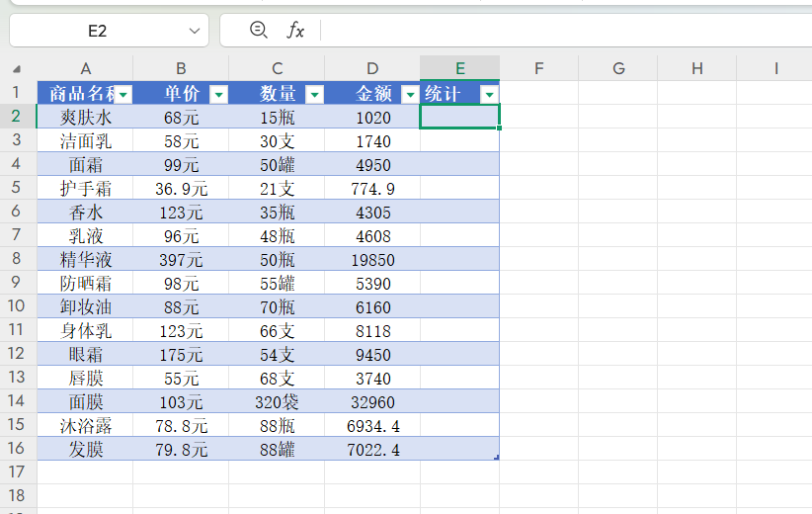Image resolution: width=812 pixels, height=514 pixels.
Task: Expand the Name Box dropdown arrow
Action: click(195, 32)
